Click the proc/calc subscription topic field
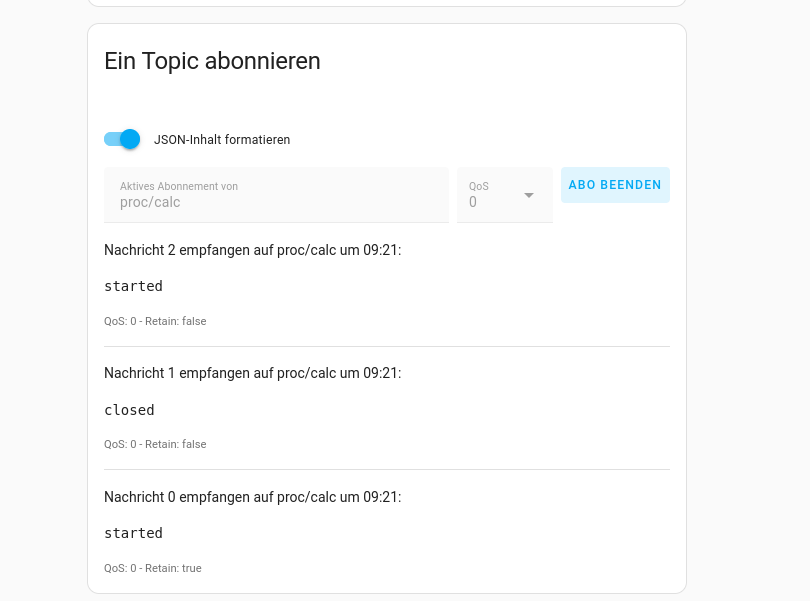The width and height of the screenshot is (810, 601). tap(150, 202)
